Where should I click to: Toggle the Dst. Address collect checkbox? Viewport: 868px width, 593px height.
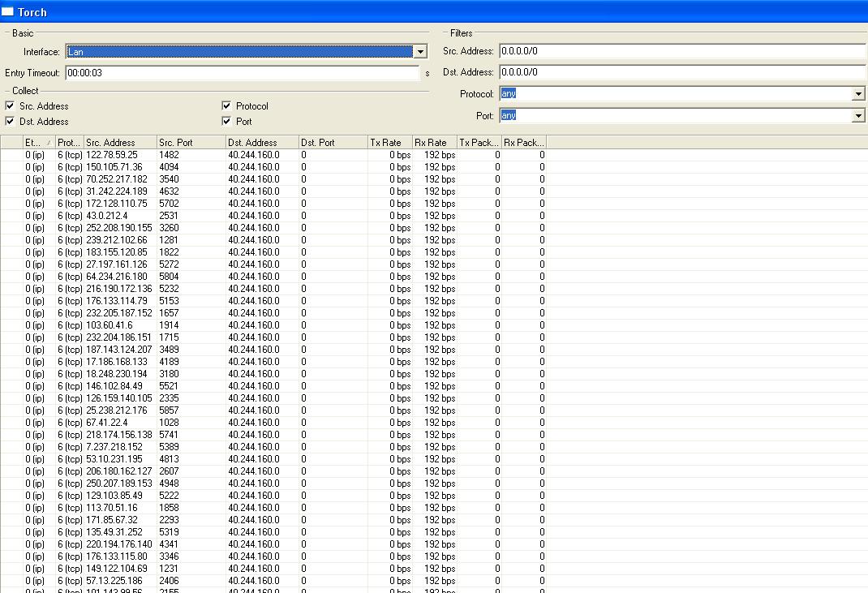coord(10,121)
